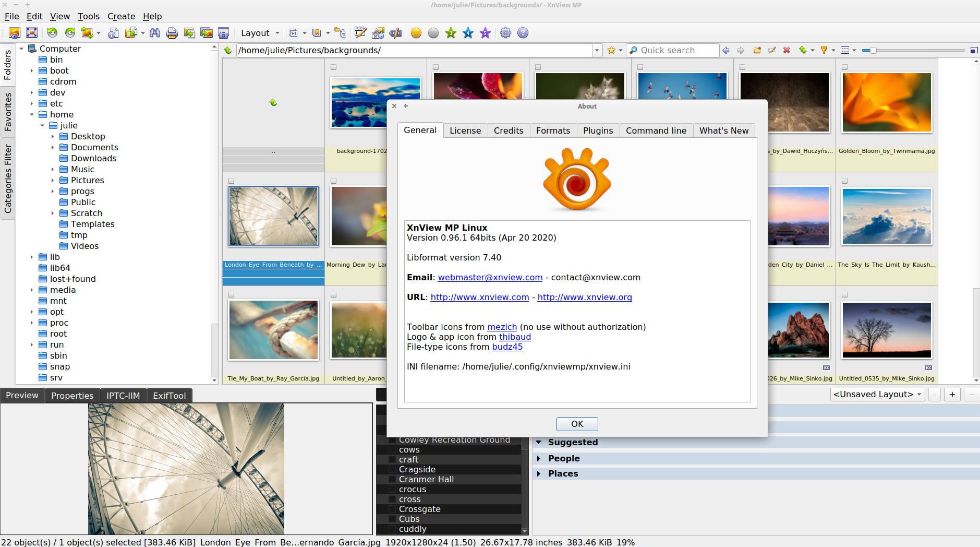Click the Print toolbar icon
Image resolution: width=980 pixels, height=547 pixels.
point(172,33)
